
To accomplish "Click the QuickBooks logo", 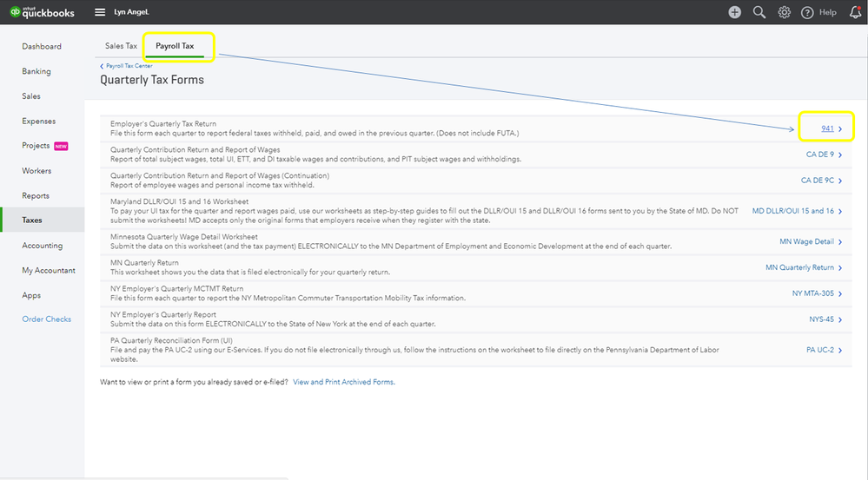I will click(x=42, y=12).
